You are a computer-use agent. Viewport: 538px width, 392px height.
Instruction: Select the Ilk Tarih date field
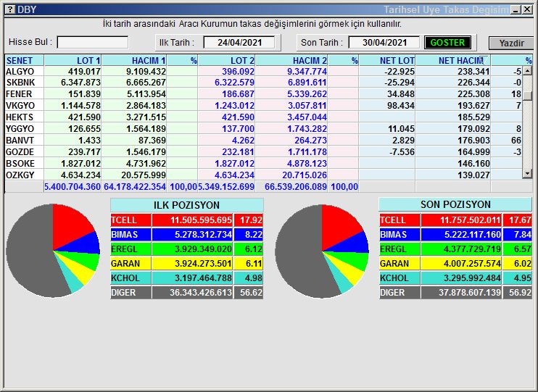coord(239,43)
